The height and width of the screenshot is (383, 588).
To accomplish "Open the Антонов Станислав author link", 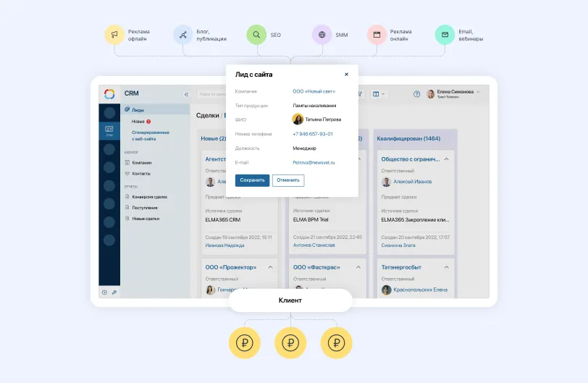I will 314,245.
